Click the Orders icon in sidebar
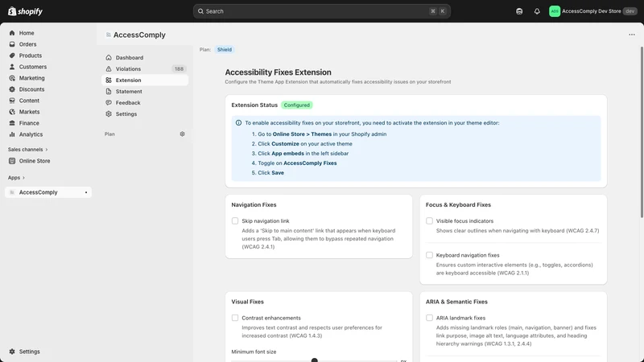Image resolution: width=644 pixels, height=362 pixels. [12, 44]
